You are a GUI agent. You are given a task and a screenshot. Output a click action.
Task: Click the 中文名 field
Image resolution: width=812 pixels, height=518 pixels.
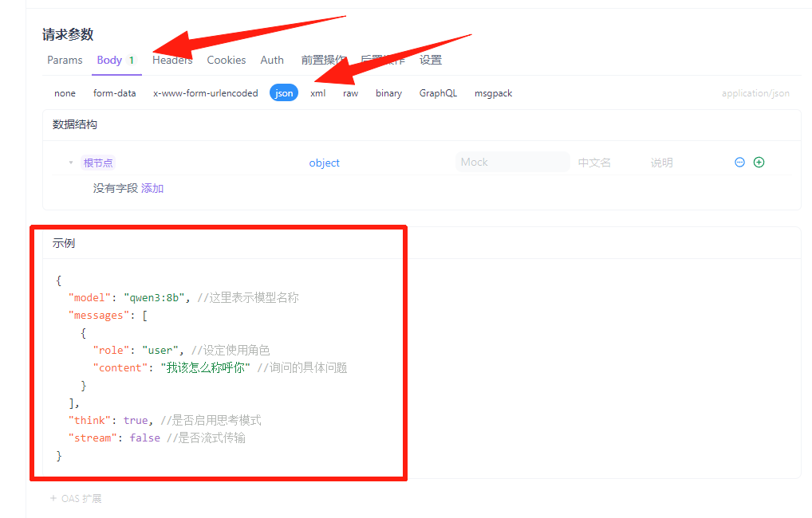(x=594, y=163)
